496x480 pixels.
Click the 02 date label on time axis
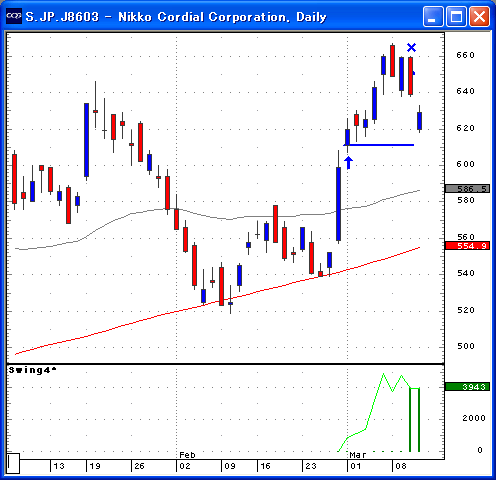[185, 466]
